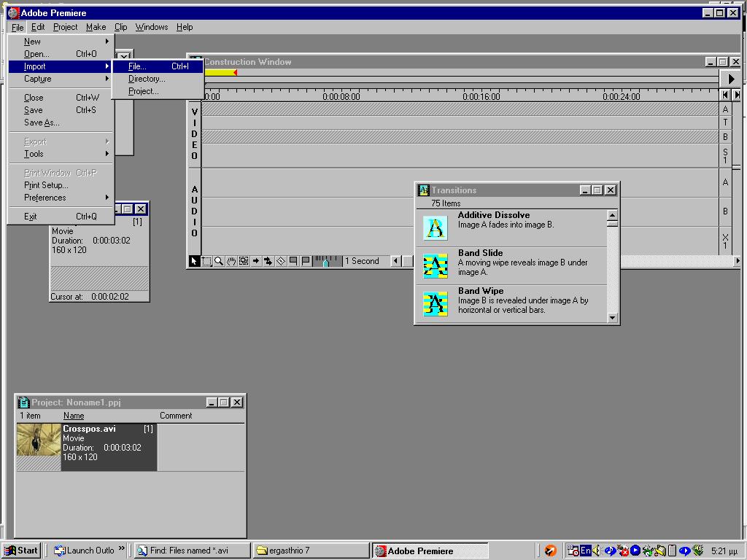Open the File menu
The image size is (747, 560).
coord(18,27)
